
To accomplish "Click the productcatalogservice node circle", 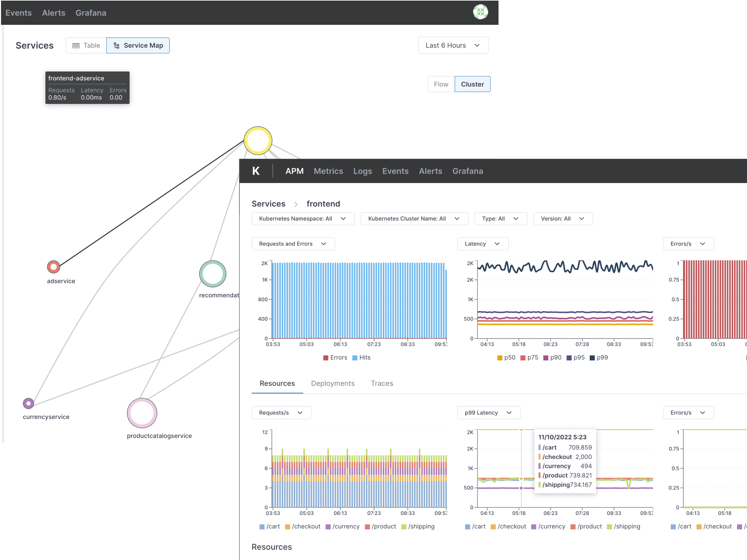I will [x=142, y=413].
